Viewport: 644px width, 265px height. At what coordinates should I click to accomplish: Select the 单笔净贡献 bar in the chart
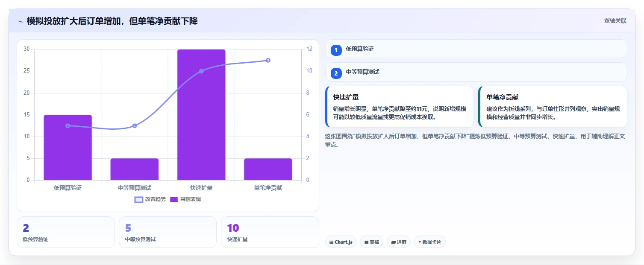(x=268, y=169)
